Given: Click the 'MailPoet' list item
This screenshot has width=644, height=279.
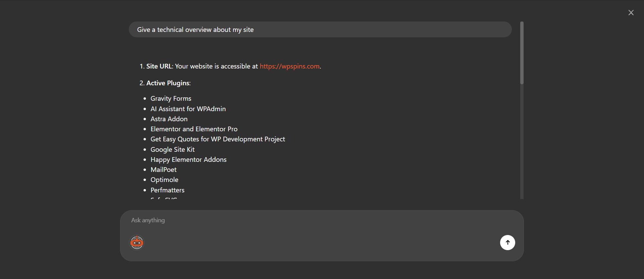Looking at the screenshot, I should [163, 170].
